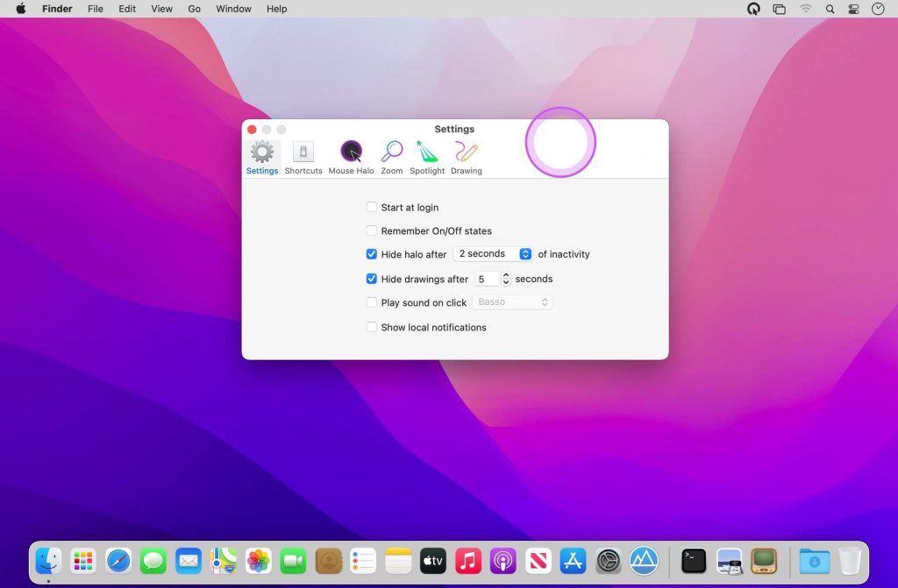The width and height of the screenshot is (898, 588).
Task: Click the drawings seconds stepper arrows
Action: [506, 279]
